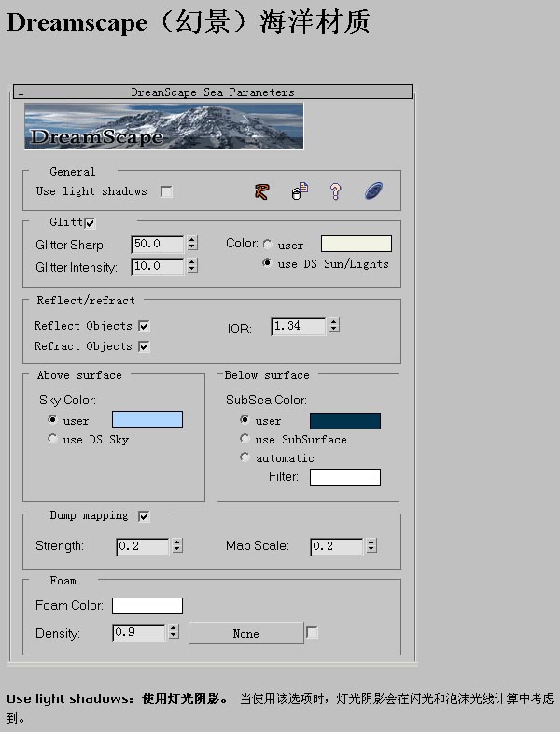Screen dimensions: 560x732
Task: Click the bump Strength value field
Action: coord(142,547)
